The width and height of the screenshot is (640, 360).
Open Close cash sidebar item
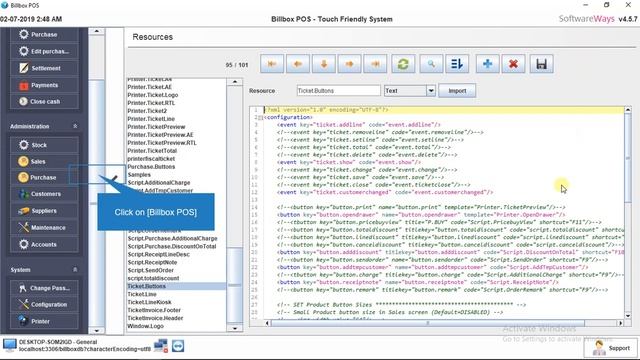[x=44, y=101]
